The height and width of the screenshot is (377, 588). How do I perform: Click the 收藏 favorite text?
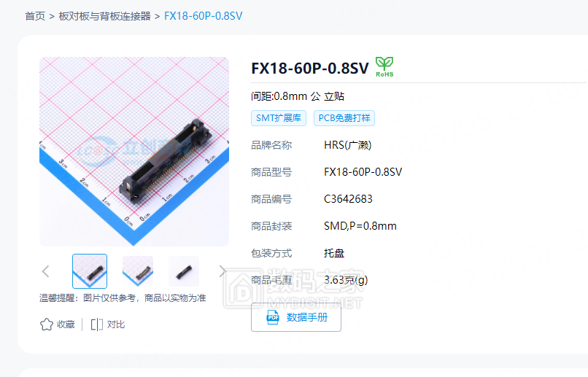click(x=66, y=324)
